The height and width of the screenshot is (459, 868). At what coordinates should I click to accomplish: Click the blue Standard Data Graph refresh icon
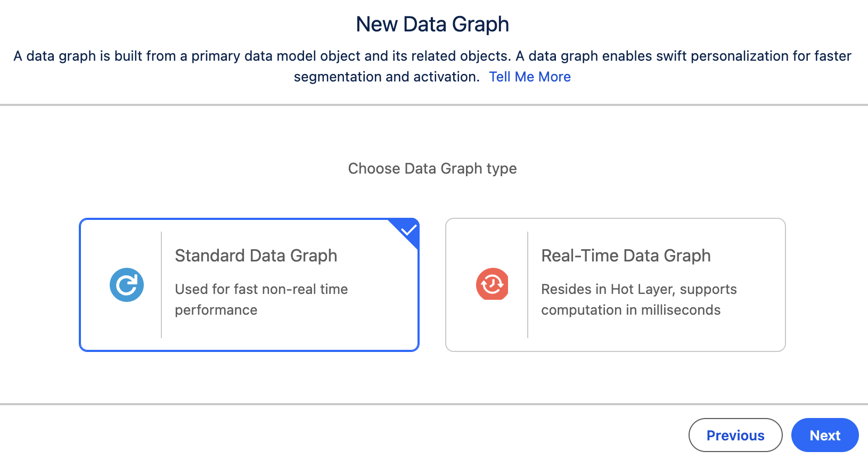pos(127,285)
